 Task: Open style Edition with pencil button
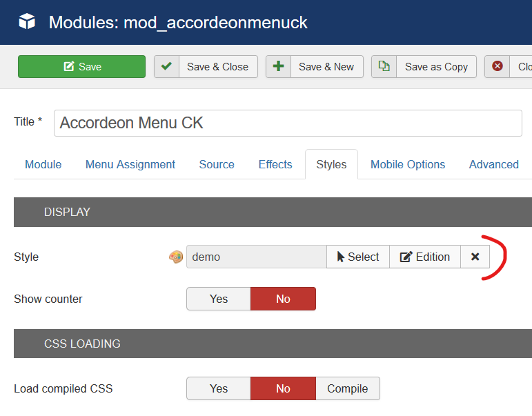click(x=425, y=257)
